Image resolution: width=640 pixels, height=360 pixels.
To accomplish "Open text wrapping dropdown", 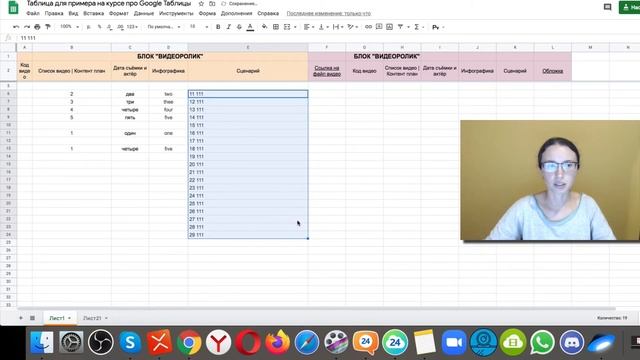I will pos(338,27).
